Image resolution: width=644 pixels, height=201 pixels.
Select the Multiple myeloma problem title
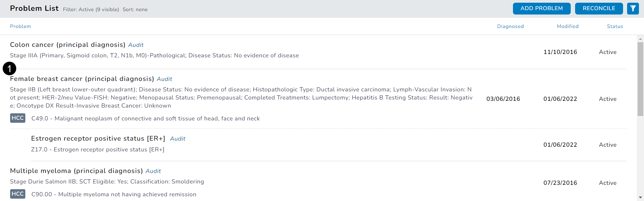coord(76,171)
